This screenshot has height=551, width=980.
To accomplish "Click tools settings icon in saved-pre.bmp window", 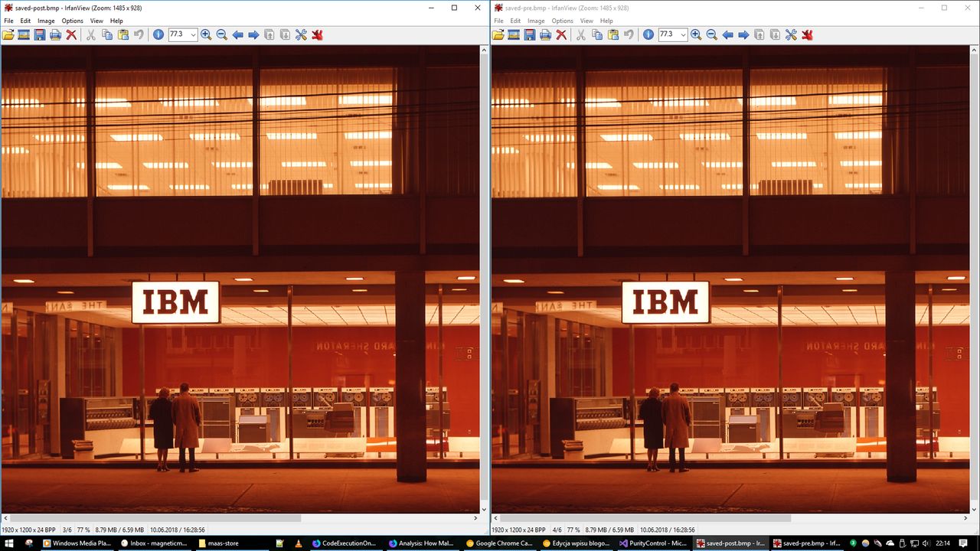I will [x=791, y=34].
